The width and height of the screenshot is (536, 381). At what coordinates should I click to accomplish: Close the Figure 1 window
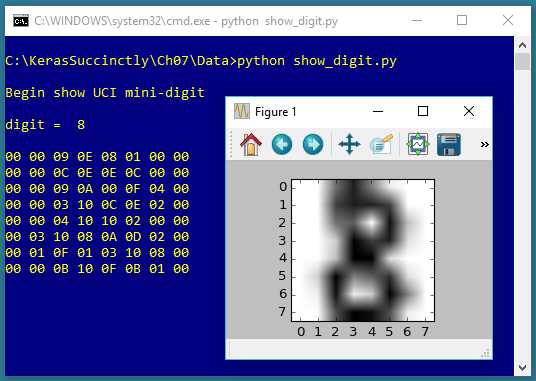(x=469, y=111)
